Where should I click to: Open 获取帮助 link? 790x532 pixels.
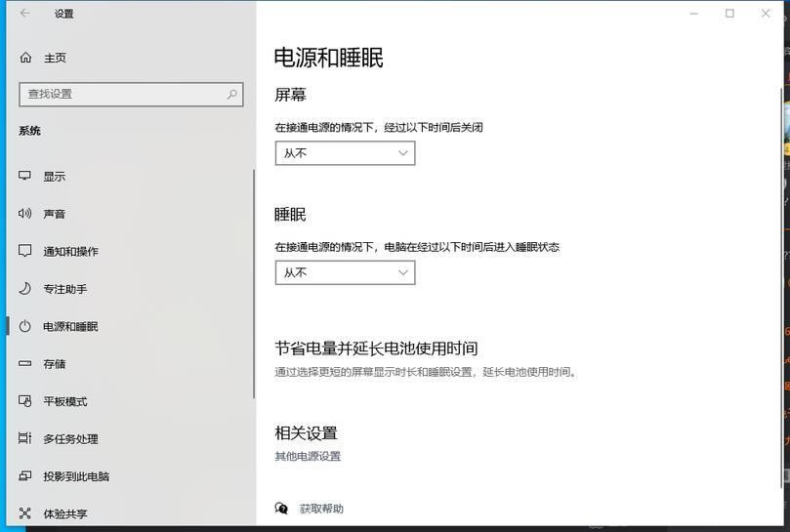(x=321, y=509)
